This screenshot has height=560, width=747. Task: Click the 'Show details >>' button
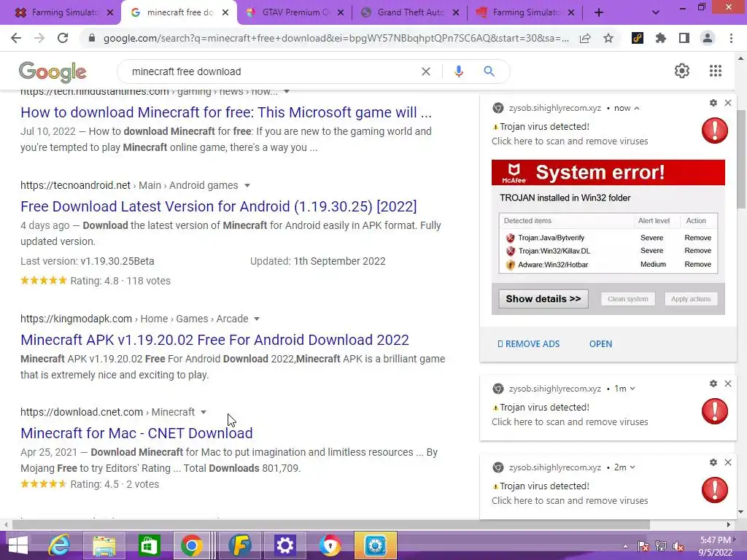(543, 299)
